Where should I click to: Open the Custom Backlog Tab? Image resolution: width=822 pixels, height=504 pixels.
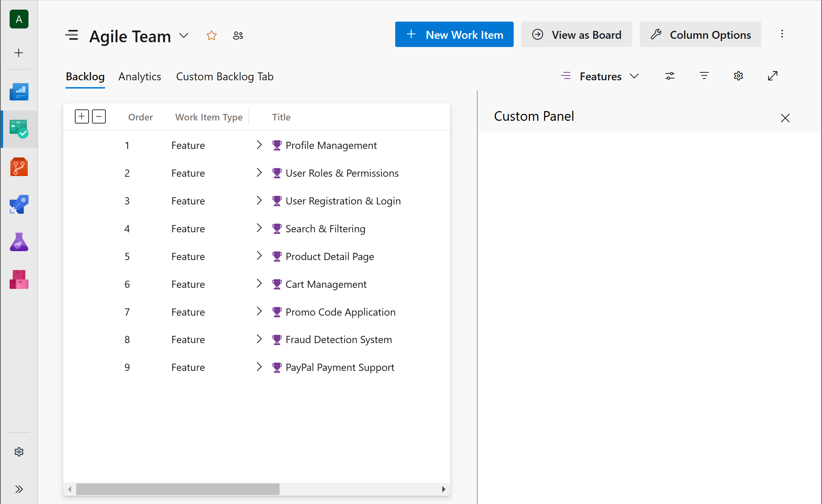(x=225, y=77)
